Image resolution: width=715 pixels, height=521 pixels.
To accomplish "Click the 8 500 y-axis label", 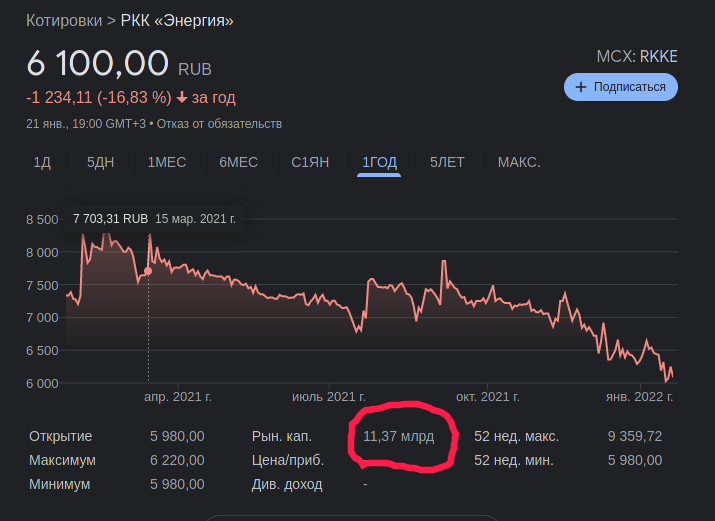I will tap(42, 220).
